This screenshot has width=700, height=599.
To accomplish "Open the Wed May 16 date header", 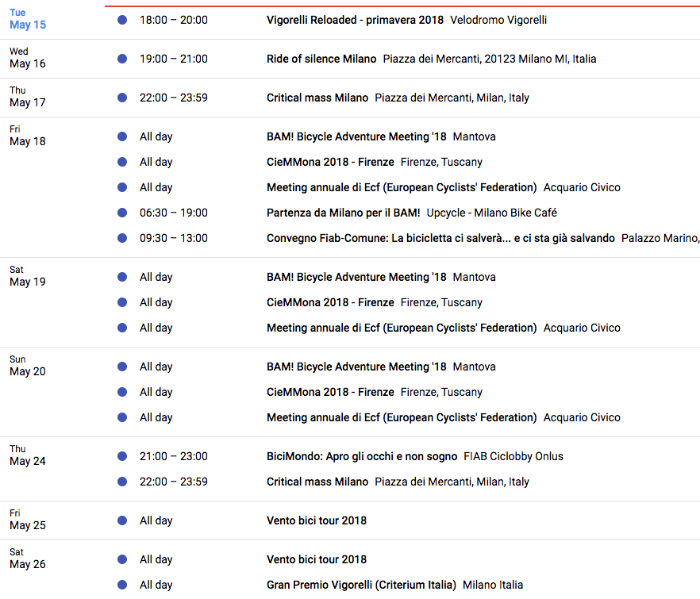I will click(28, 58).
